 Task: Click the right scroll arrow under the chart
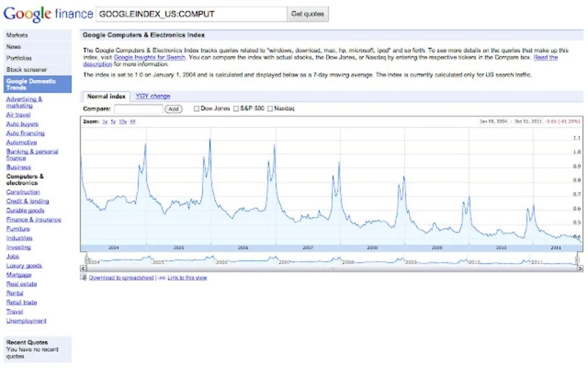[580, 268]
